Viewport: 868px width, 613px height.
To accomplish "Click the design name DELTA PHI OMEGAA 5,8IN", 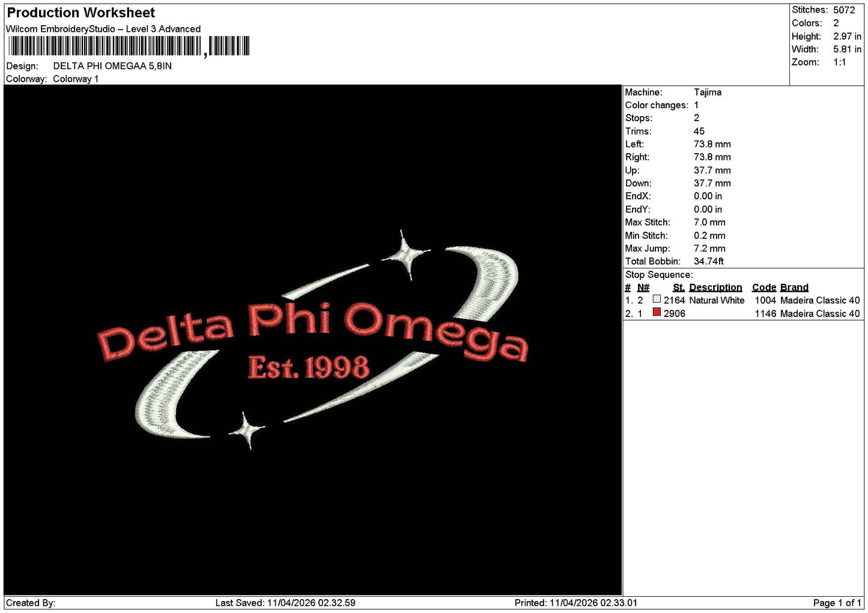I will click(112, 66).
